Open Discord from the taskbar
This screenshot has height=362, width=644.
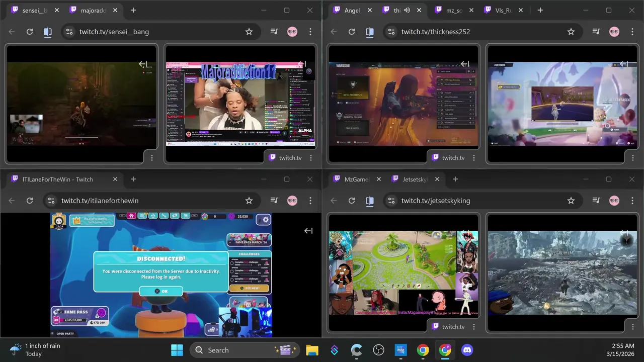click(467, 350)
